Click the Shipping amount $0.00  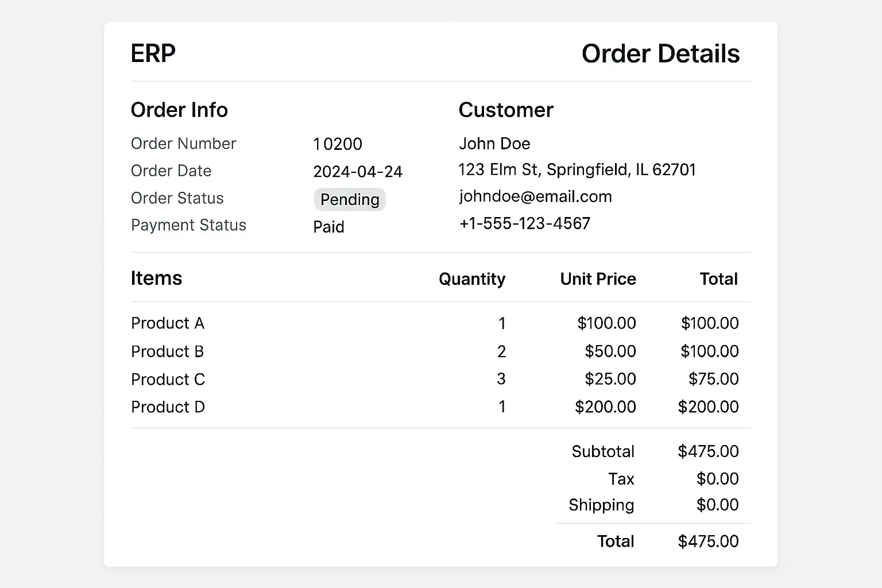pos(717,505)
